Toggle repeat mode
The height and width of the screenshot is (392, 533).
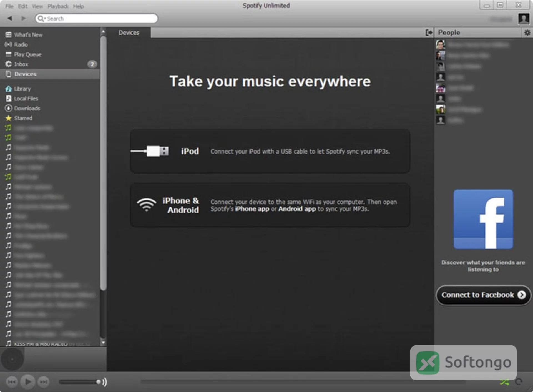[x=519, y=382]
